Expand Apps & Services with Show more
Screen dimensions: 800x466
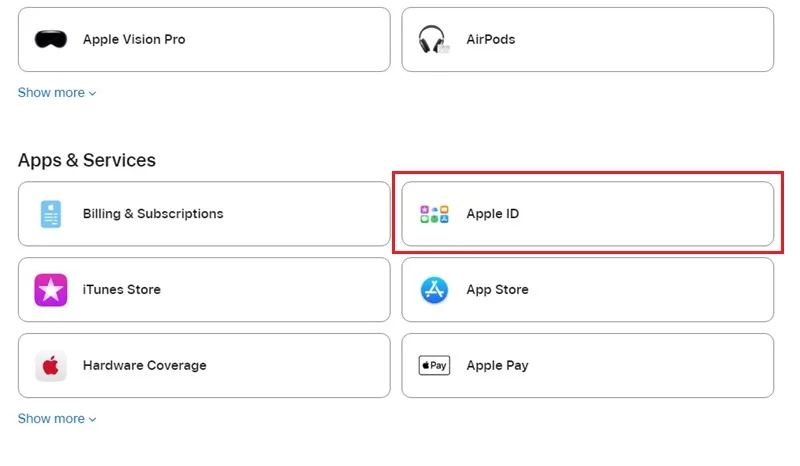point(57,419)
